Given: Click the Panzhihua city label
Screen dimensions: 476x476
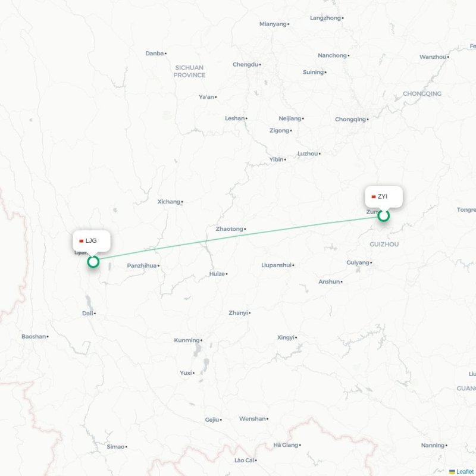Looking at the screenshot, I should point(142,265).
